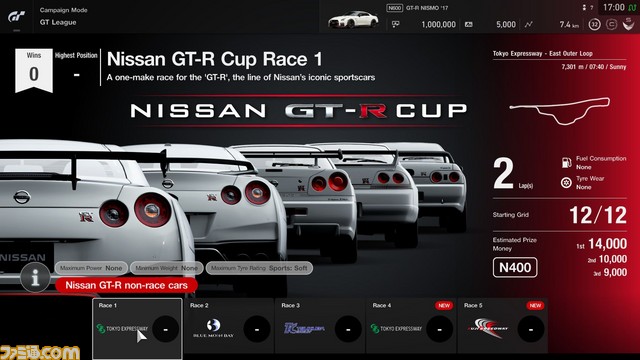Click the mileage graph icon
Screen dimensions: 640x360
(529, 24)
